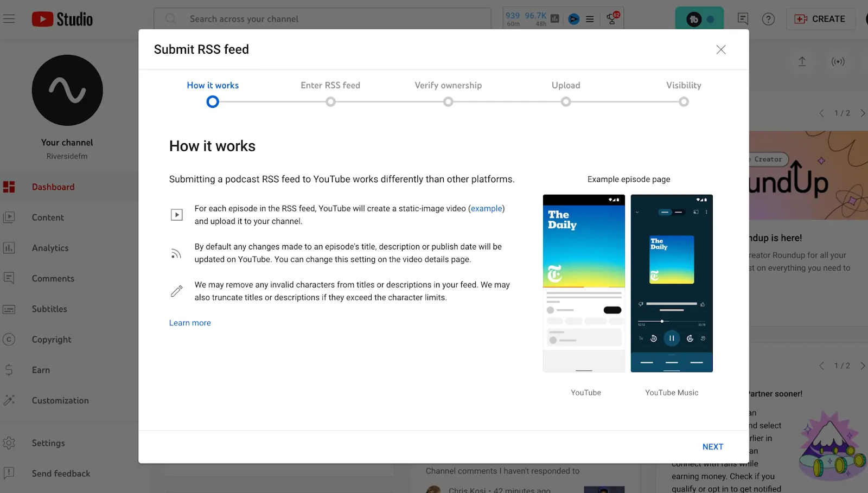
Task: Go to previous card in lower 1/2 carousel
Action: [x=821, y=366]
